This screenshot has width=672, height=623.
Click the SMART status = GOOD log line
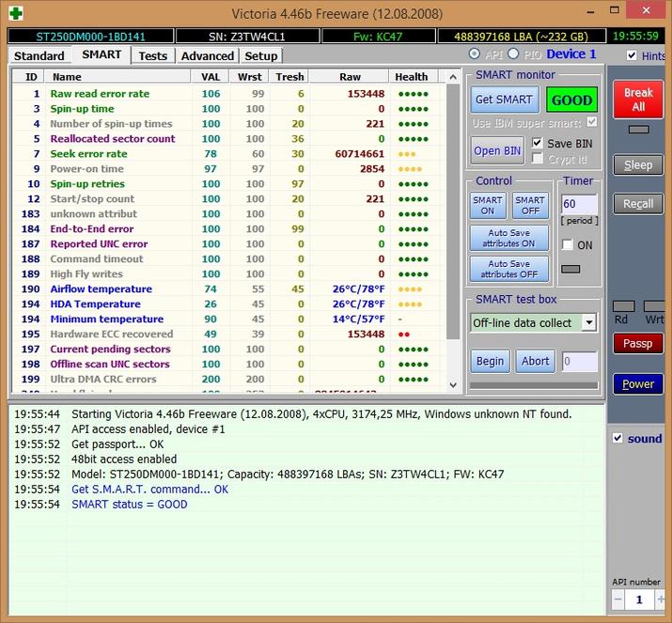(130, 504)
